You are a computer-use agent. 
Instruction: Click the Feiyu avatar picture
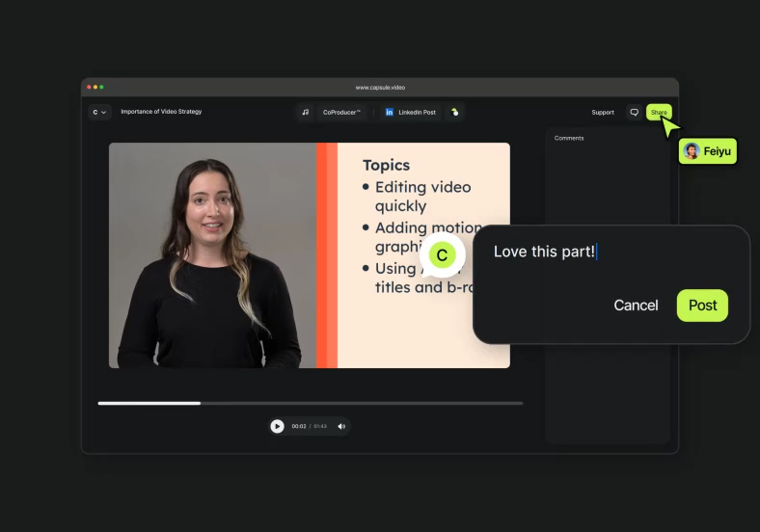tap(692, 151)
